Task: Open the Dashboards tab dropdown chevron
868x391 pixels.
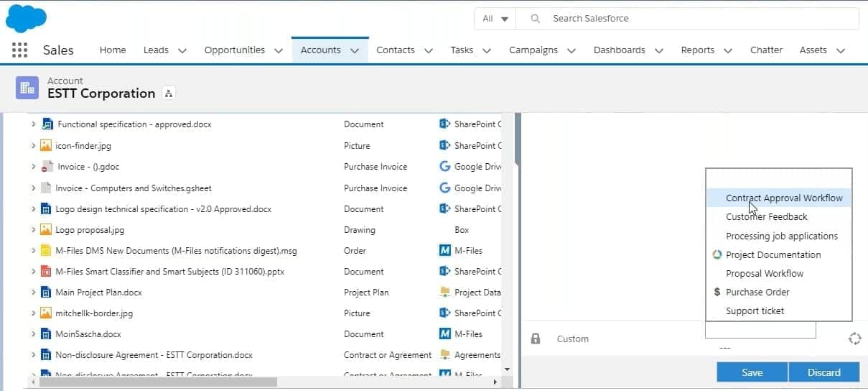Action: click(x=659, y=50)
